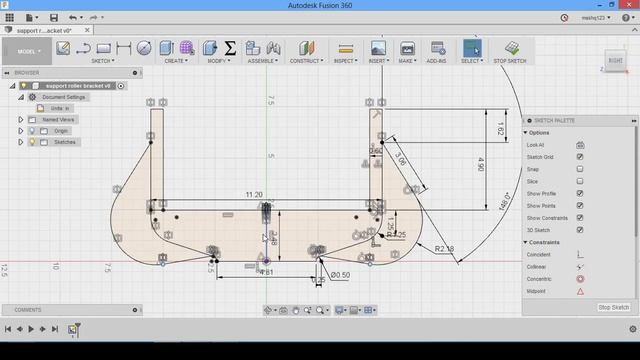The height and width of the screenshot is (360, 640).
Task: Click the ADD-INS scripts icon
Action: click(x=438, y=48)
